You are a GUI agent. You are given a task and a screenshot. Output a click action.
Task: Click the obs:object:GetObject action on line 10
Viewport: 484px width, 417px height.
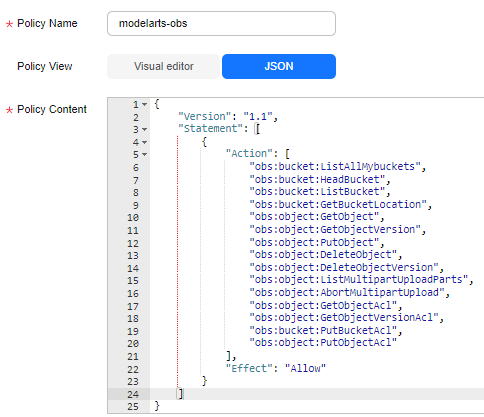[314, 217]
